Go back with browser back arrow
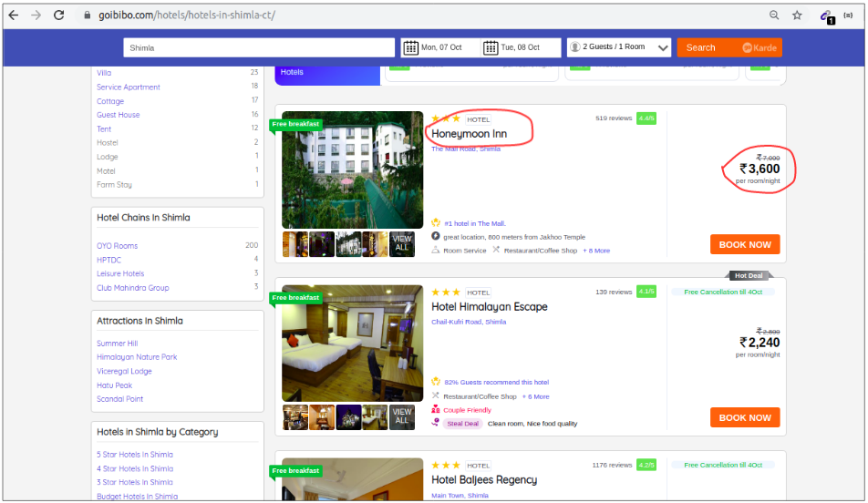Image resolution: width=868 pixels, height=503 pixels. coord(14,15)
